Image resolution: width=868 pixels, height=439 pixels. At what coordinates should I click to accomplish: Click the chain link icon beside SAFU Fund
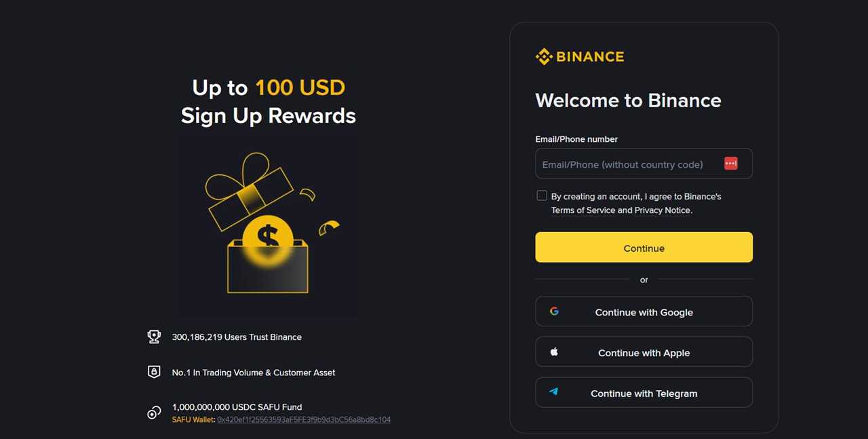154,413
